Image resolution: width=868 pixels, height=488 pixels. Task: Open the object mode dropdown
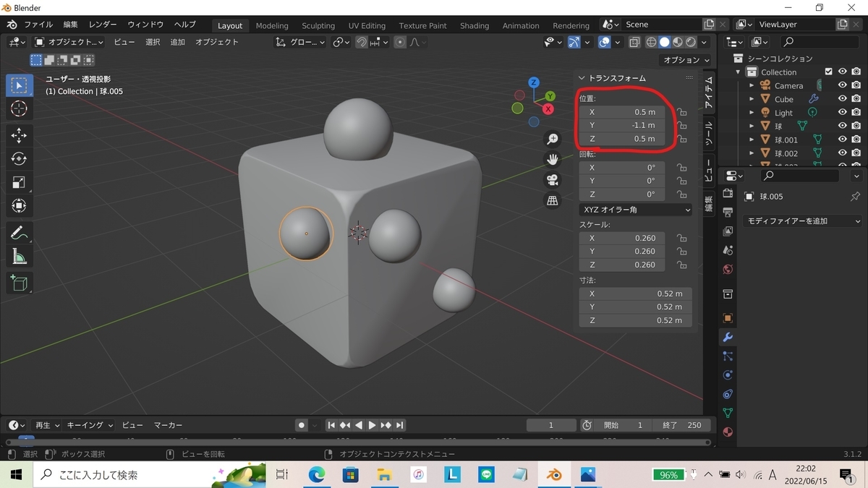(x=69, y=42)
